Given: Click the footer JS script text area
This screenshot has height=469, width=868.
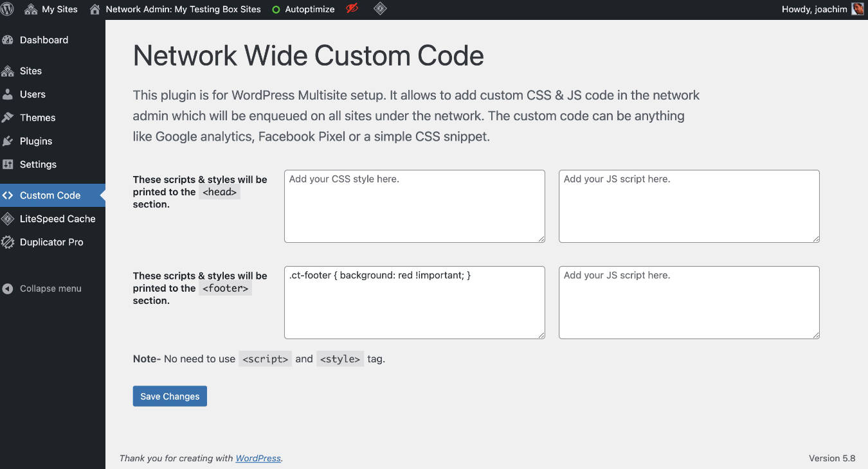Looking at the screenshot, I should point(689,302).
